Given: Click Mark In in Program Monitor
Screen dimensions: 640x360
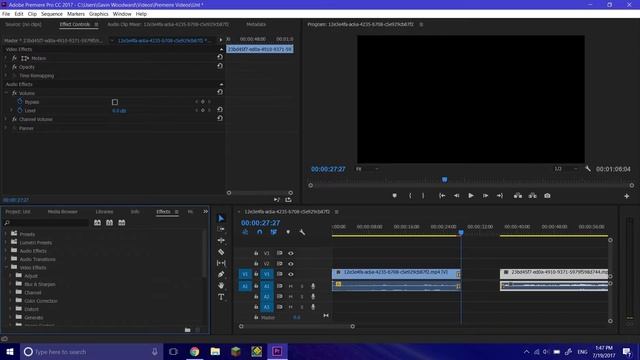Looking at the screenshot, I should 410,196.
